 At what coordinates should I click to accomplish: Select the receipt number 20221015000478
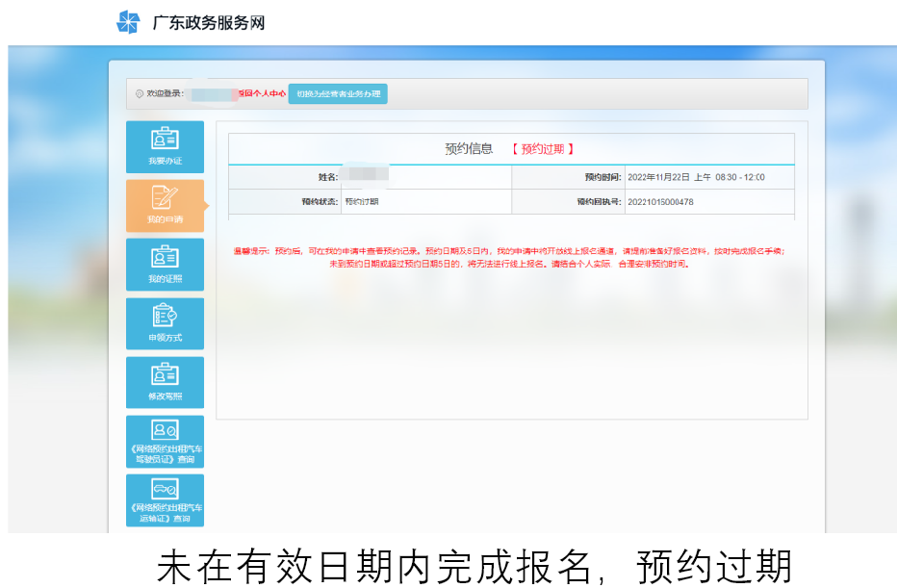[660, 202]
